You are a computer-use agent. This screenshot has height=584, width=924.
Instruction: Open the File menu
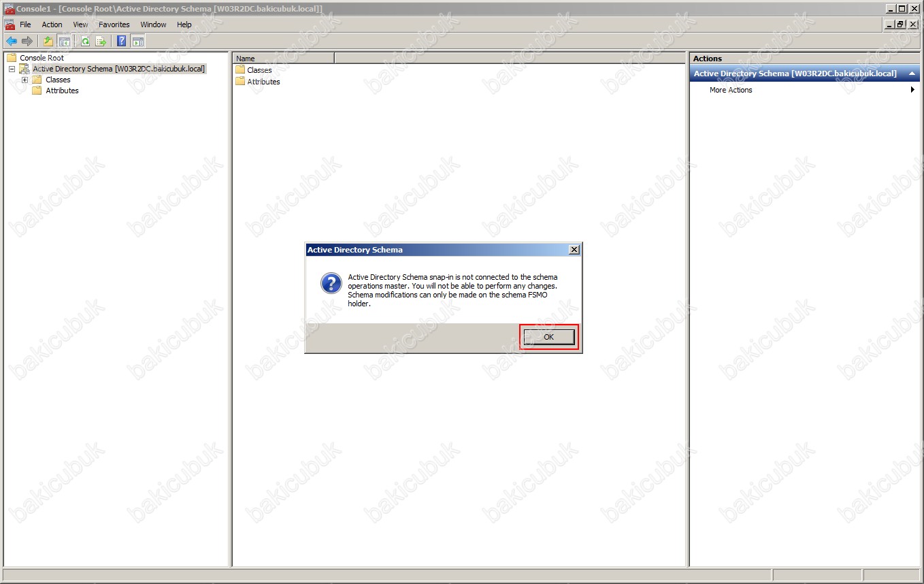point(25,25)
